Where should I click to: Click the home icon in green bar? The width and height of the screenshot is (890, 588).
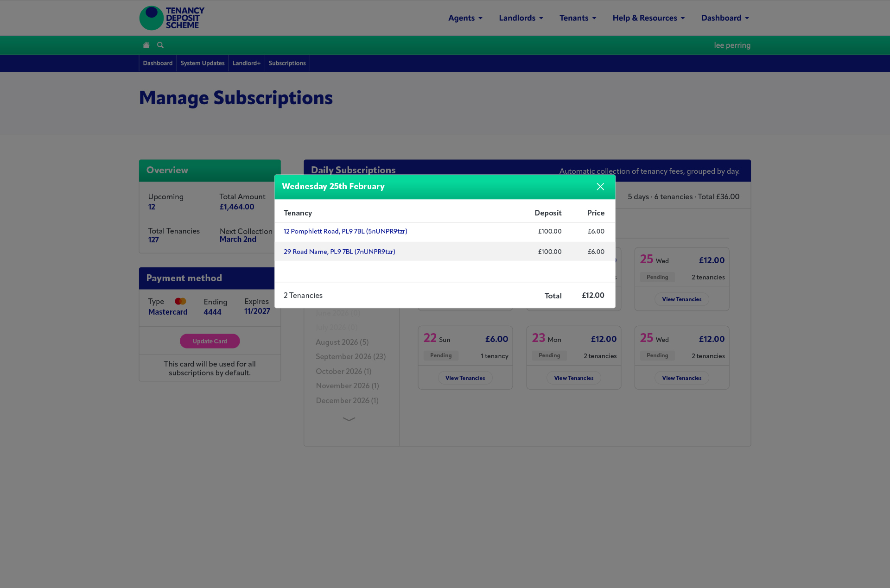[x=146, y=45]
